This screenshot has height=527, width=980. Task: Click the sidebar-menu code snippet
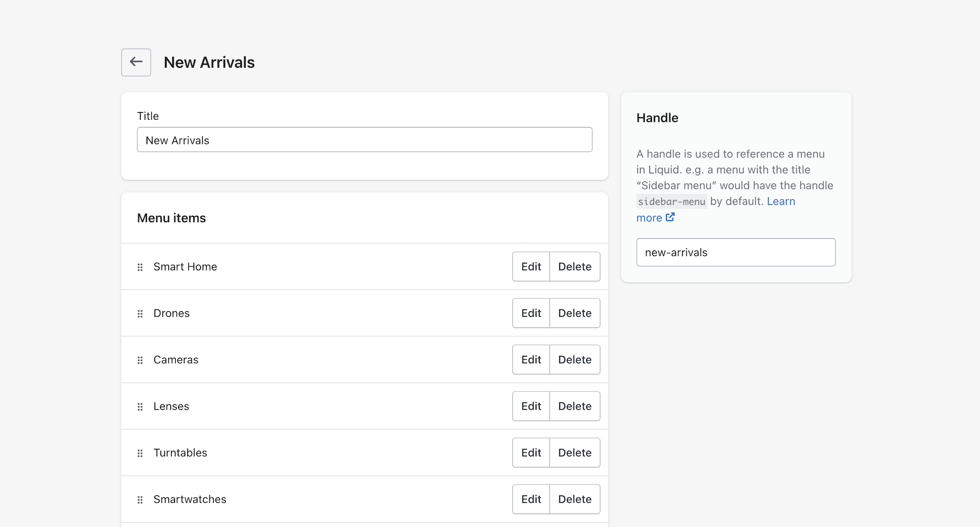tap(671, 202)
